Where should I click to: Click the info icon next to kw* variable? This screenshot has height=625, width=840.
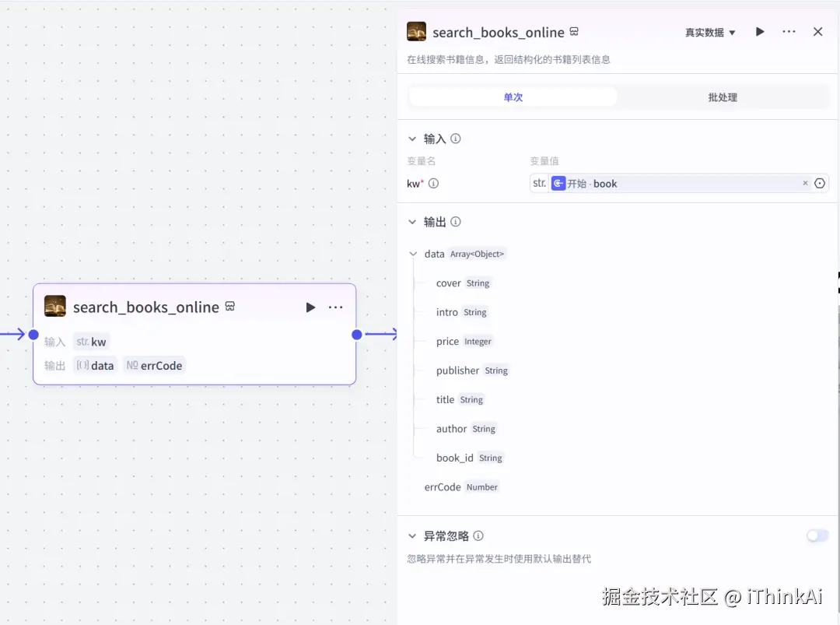tap(433, 184)
